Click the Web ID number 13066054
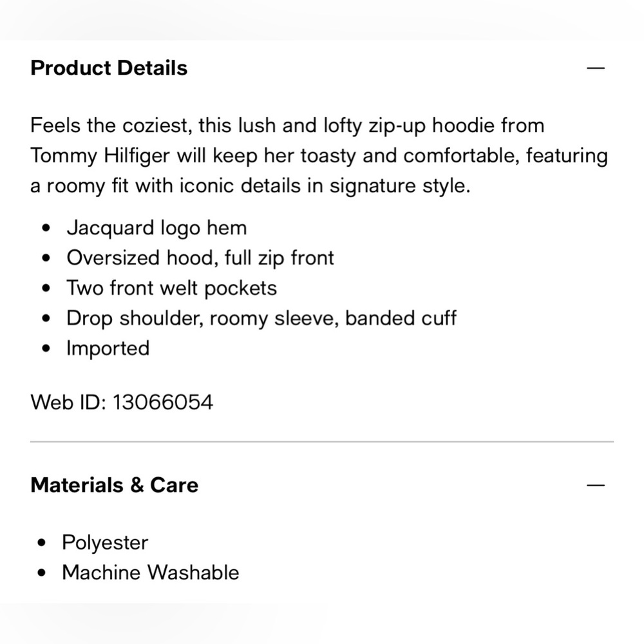Viewport: 644px width, 644px height. coord(163,402)
